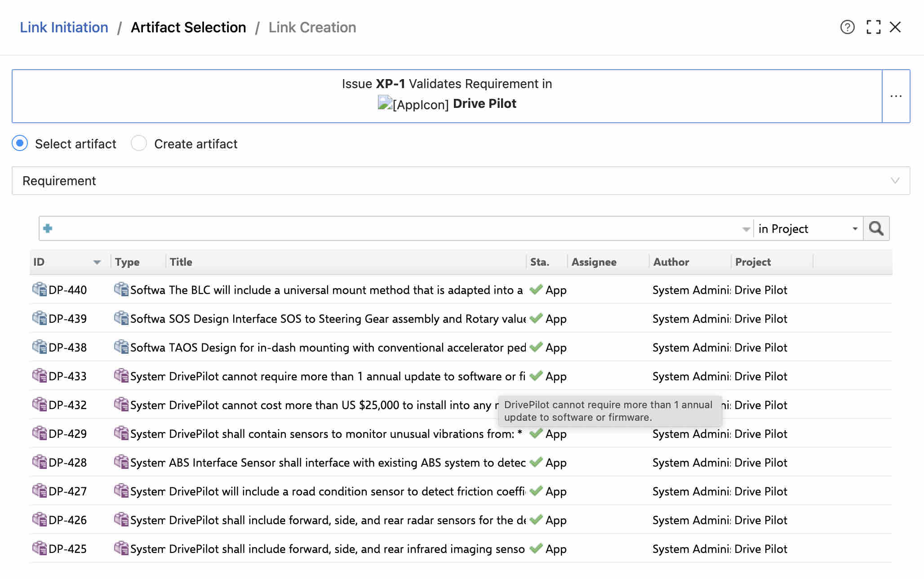This screenshot has width=924, height=579.
Task: Click the work item icon for DP-433
Action: [x=40, y=376]
